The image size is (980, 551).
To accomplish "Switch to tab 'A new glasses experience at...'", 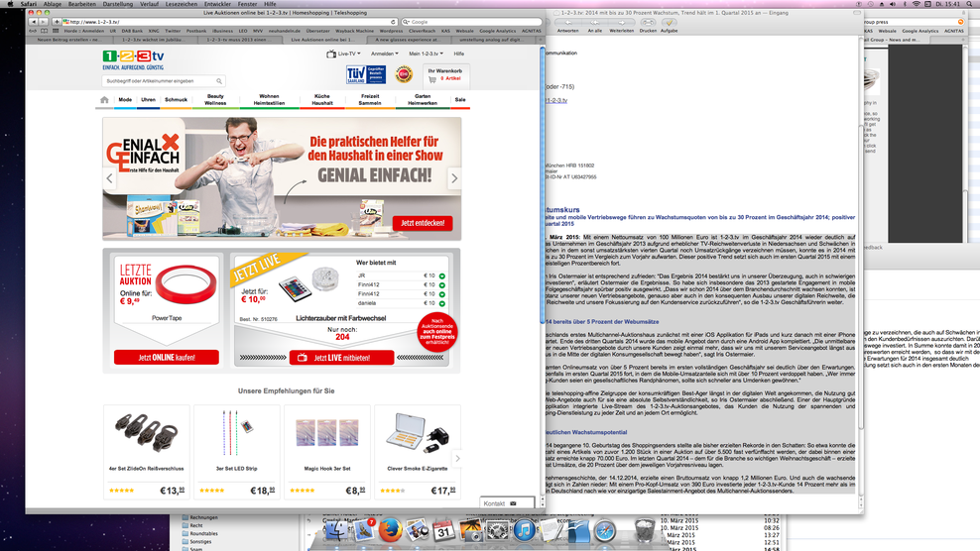I will (x=408, y=40).
